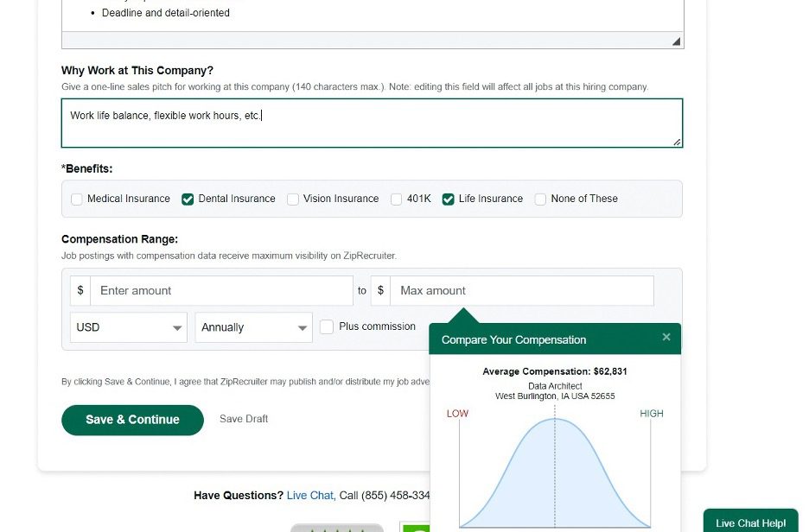Click the Live Chat Help! button
Image resolution: width=809 pixels, height=532 pixels.
pyautogui.click(x=750, y=522)
